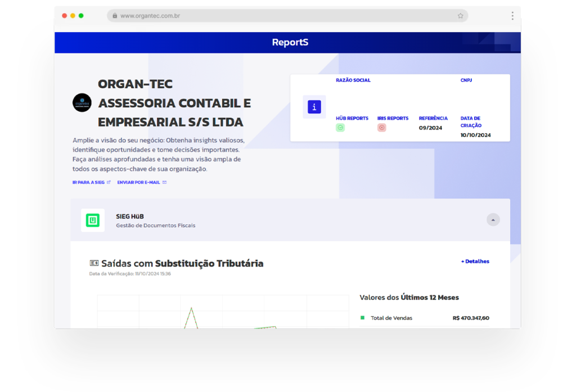
Task: Click the red IRIS Reports status icon
Action: coord(382,128)
